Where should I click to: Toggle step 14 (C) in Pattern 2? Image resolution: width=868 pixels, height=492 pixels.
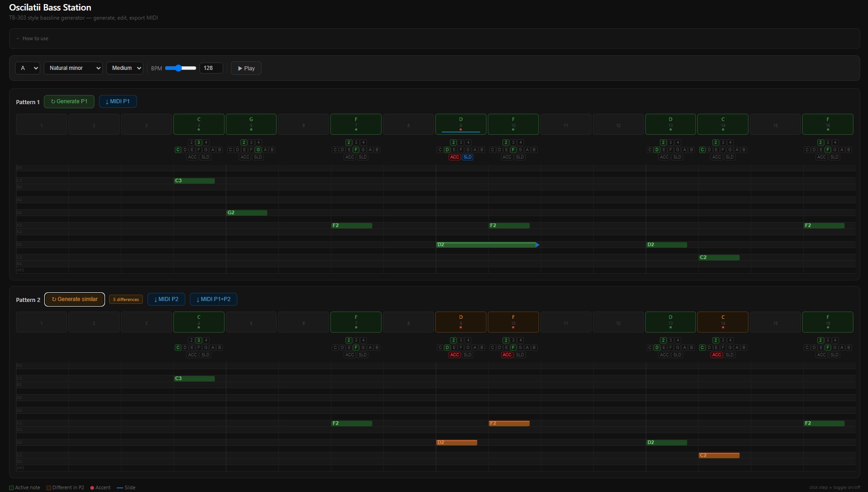click(723, 322)
